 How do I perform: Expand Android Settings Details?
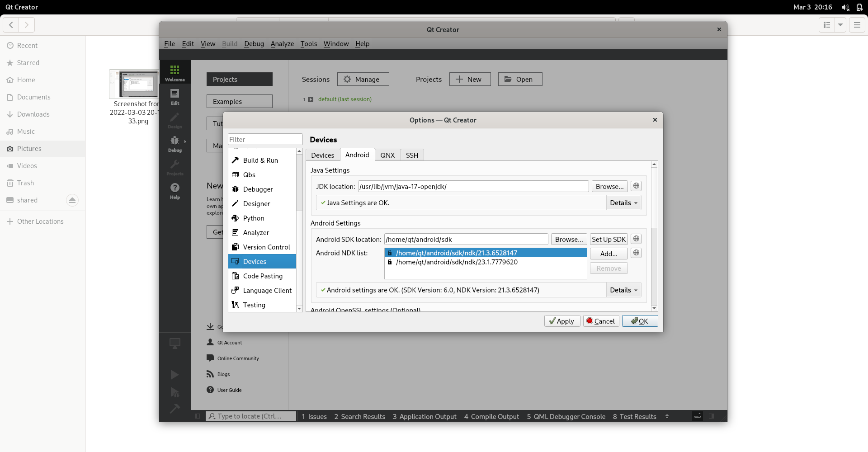coord(623,290)
